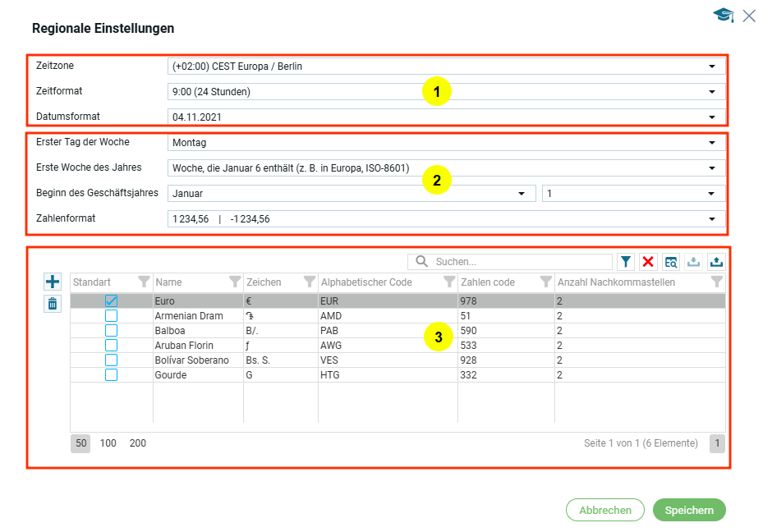Switch page size to 200
The image size is (763, 532).
coord(138,443)
